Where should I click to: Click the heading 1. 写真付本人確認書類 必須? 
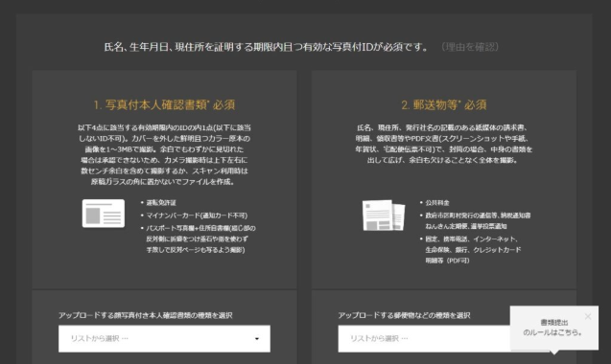(x=164, y=104)
